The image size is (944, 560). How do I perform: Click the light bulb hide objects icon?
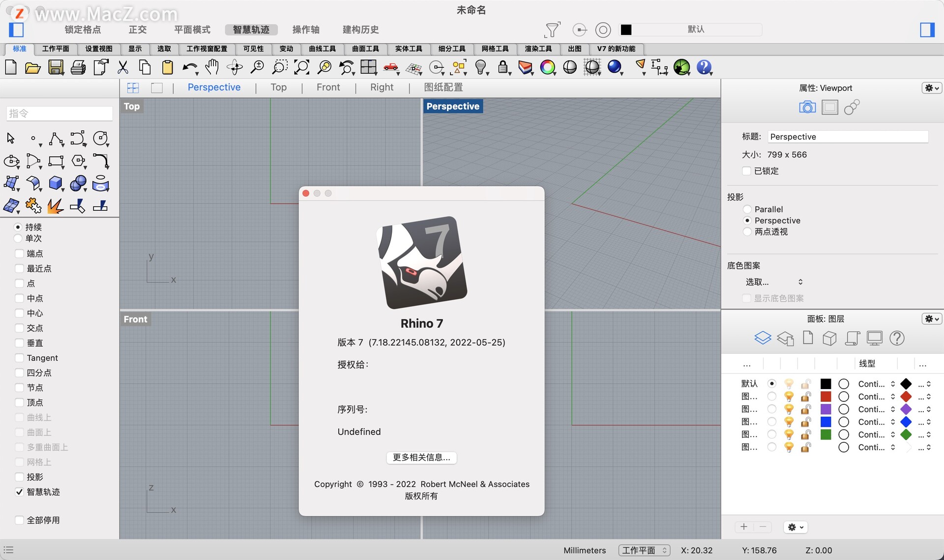pos(480,67)
